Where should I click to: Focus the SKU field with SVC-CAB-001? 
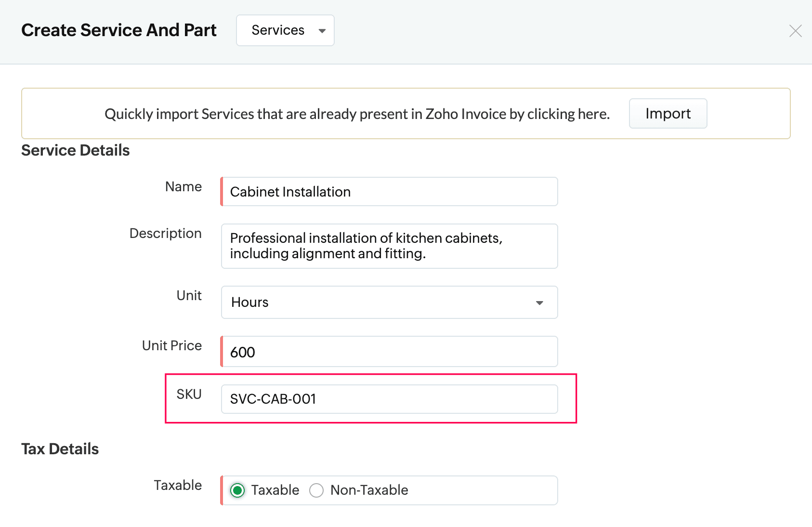point(389,399)
